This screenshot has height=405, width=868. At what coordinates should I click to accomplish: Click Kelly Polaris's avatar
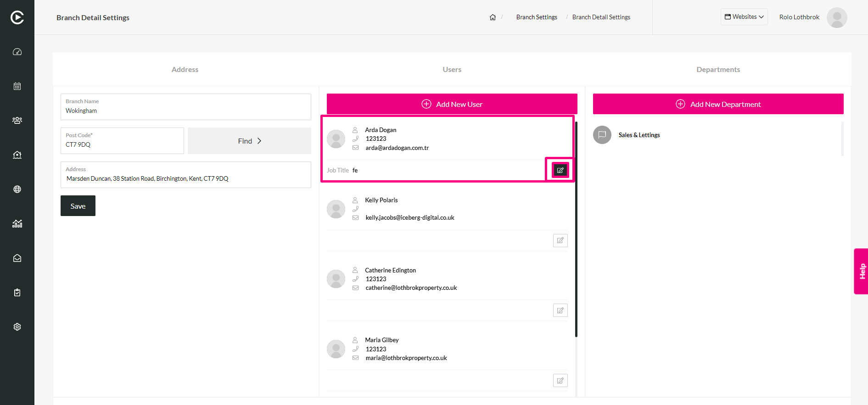(x=336, y=209)
